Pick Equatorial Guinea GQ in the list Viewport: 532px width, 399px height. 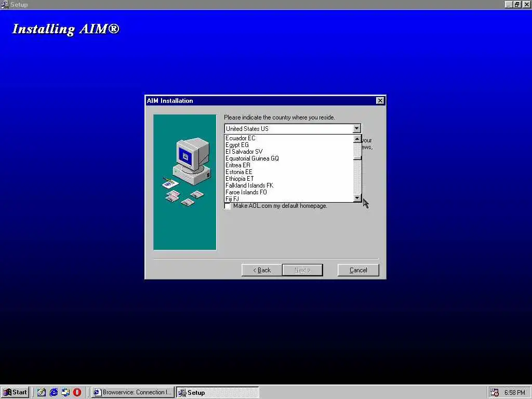tap(289, 158)
